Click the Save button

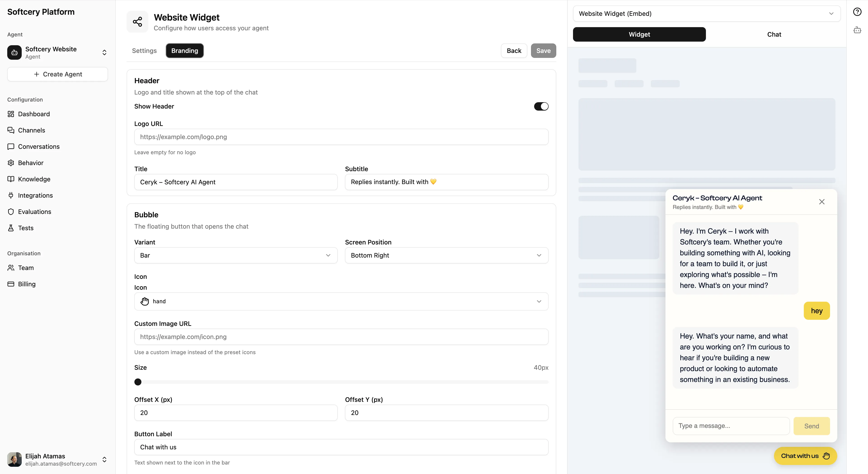pyautogui.click(x=543, y=51)
